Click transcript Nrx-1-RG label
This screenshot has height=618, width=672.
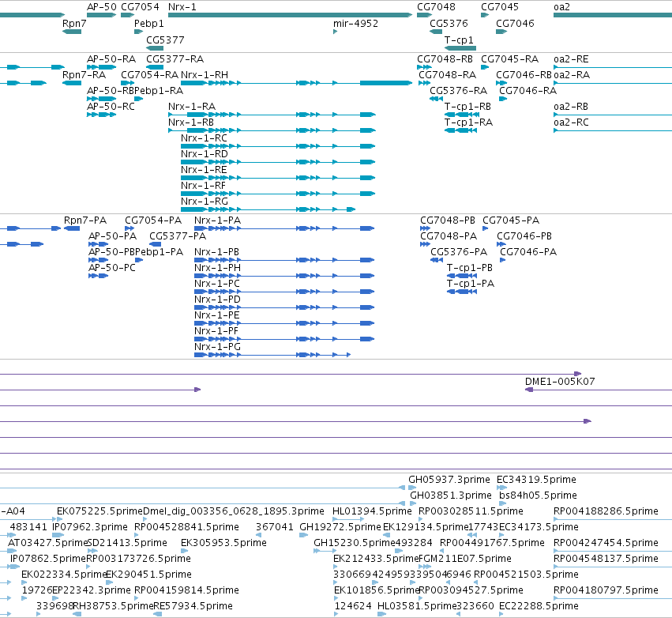click(x=205, y=202)
